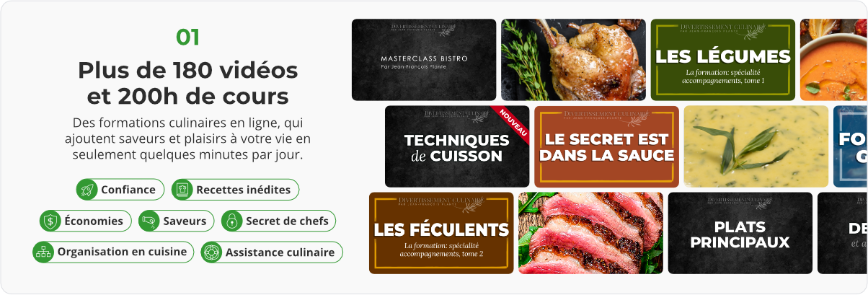Open the Les Légumes course card
The width and height of the screenshot is (868, 295).
pyautogui.click(x=723, y=60)
